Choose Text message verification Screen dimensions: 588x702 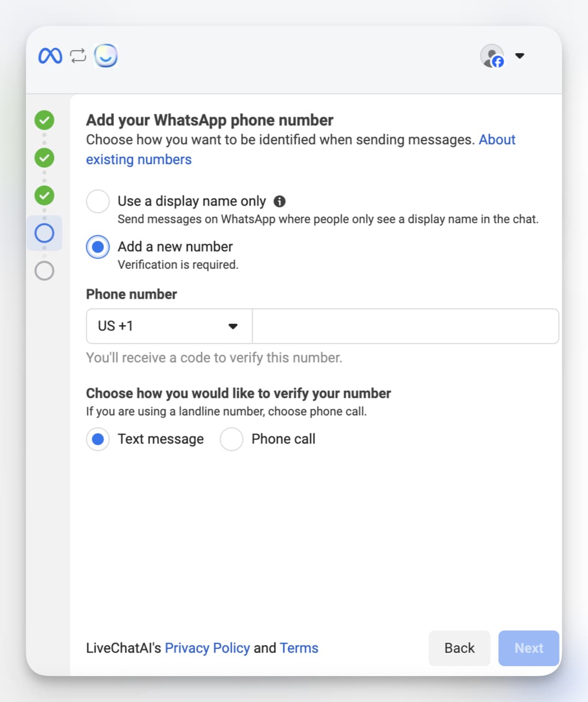[98, 439]
